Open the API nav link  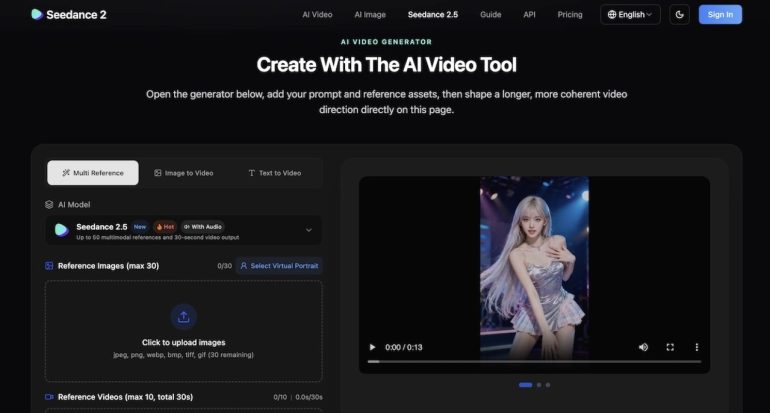529,15
